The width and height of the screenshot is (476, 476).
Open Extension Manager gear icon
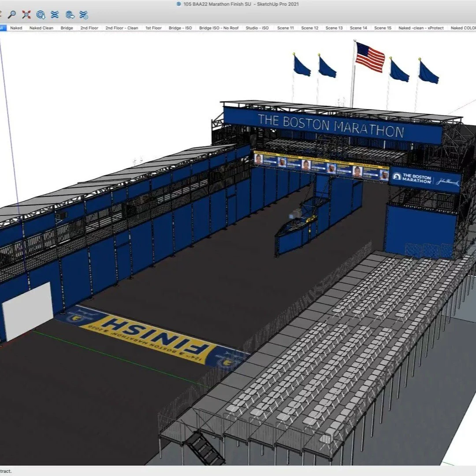point(84,14)
